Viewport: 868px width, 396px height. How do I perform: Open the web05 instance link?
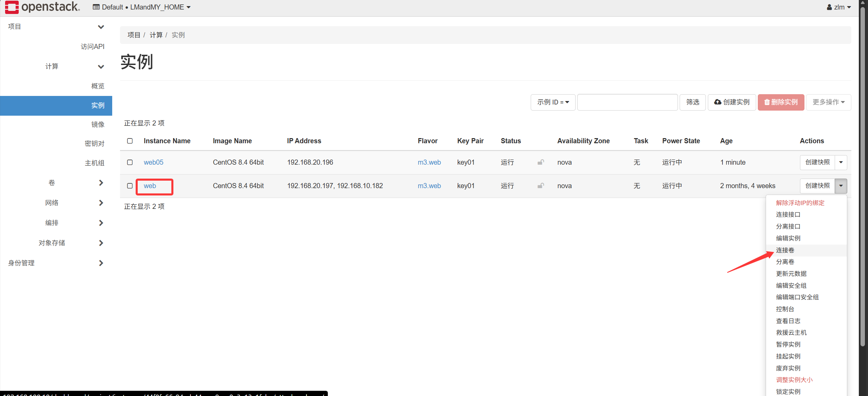click(x=153, y=162)
